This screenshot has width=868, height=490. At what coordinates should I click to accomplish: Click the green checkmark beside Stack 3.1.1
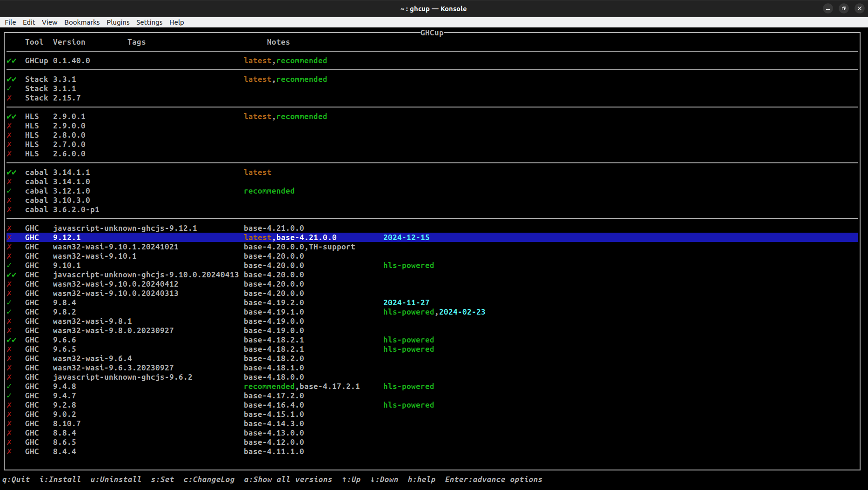9,89
